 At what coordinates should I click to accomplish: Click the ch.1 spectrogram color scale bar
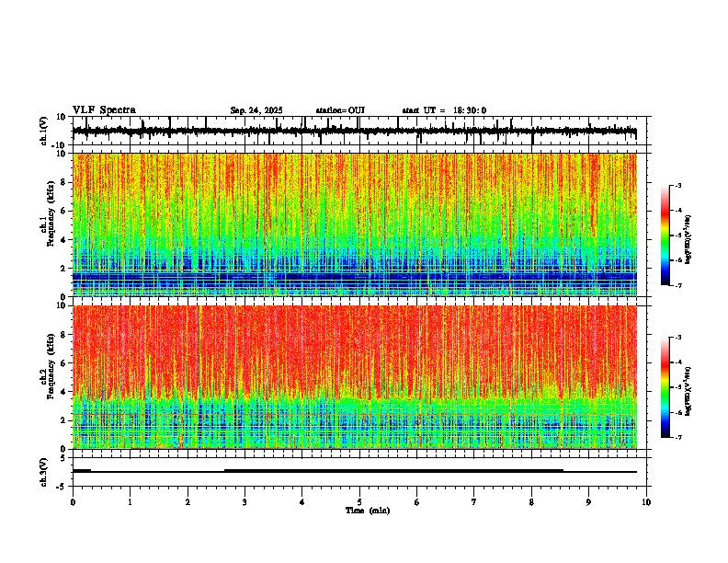click(x=665, y=236)
